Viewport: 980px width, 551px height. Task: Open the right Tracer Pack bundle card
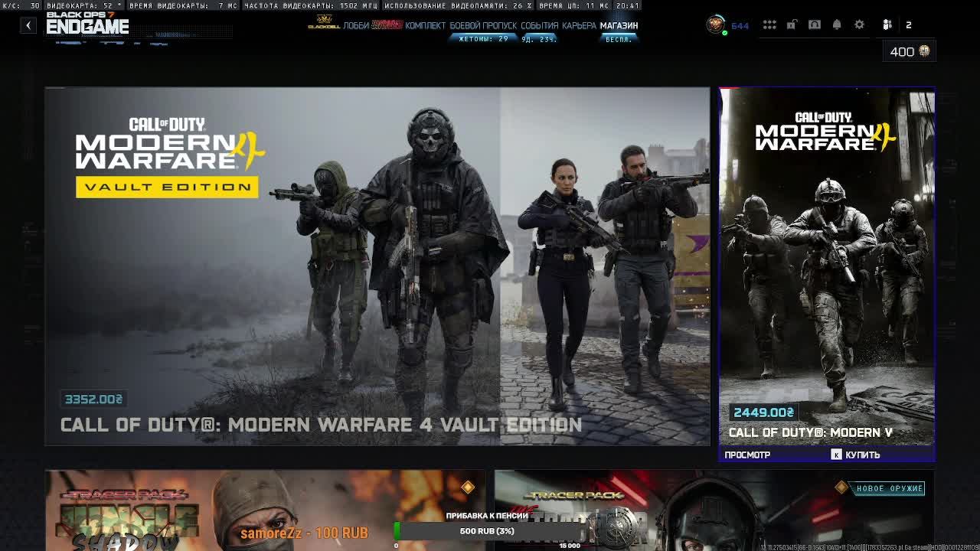714,510
